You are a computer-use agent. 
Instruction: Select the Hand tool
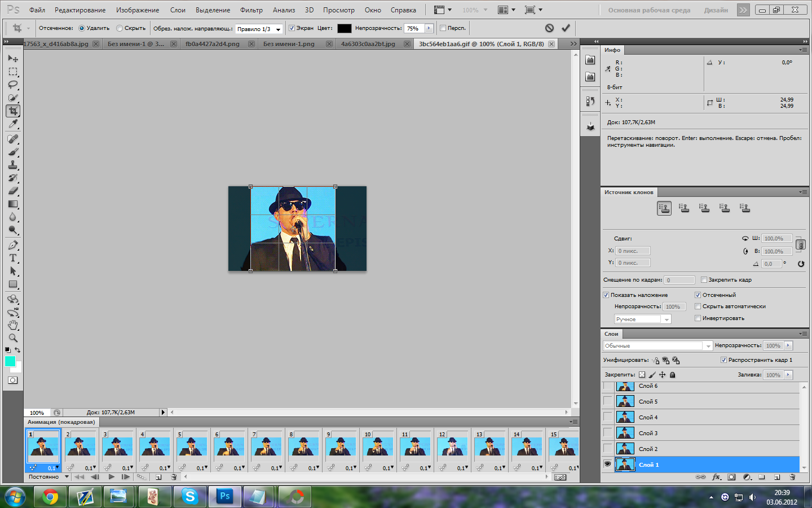[x=13, y=325]
